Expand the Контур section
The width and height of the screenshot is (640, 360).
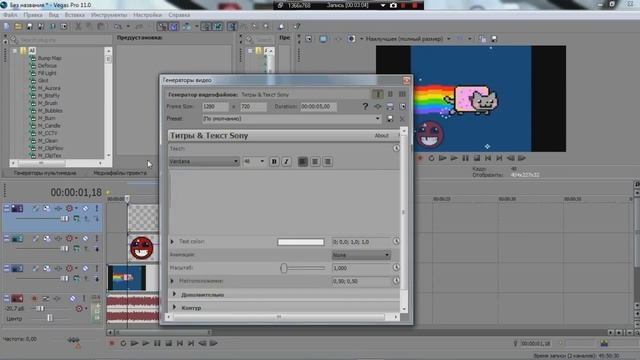(174, 307)
